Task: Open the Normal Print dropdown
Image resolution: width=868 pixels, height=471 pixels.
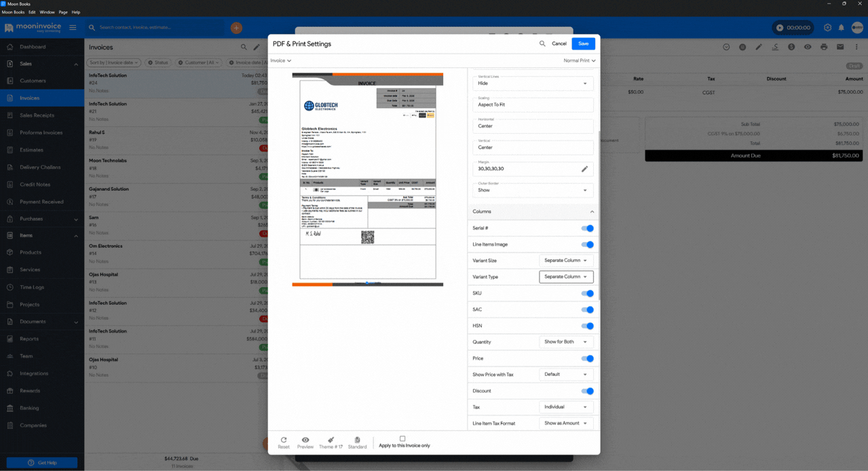Action: [579, 60]
